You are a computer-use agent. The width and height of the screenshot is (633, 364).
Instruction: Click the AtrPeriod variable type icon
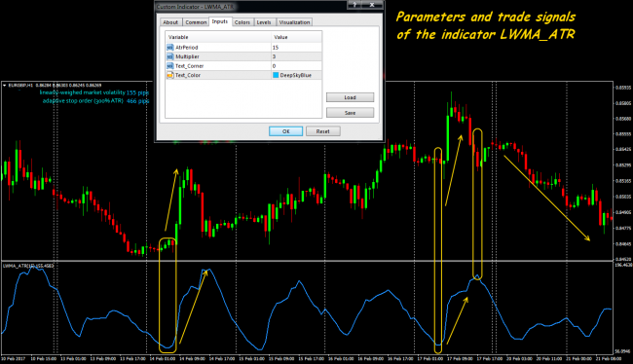coord(170,48)
